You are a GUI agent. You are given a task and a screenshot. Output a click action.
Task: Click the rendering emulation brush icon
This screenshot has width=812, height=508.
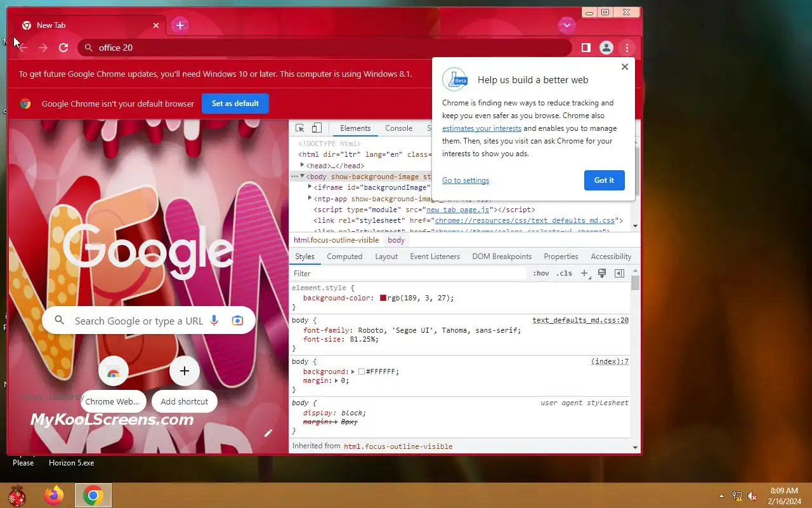602,274
